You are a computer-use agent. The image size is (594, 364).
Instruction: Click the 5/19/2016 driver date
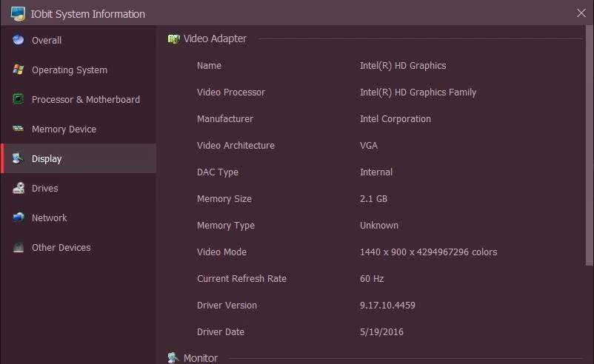pyautogui.click(x=381, y=332)
